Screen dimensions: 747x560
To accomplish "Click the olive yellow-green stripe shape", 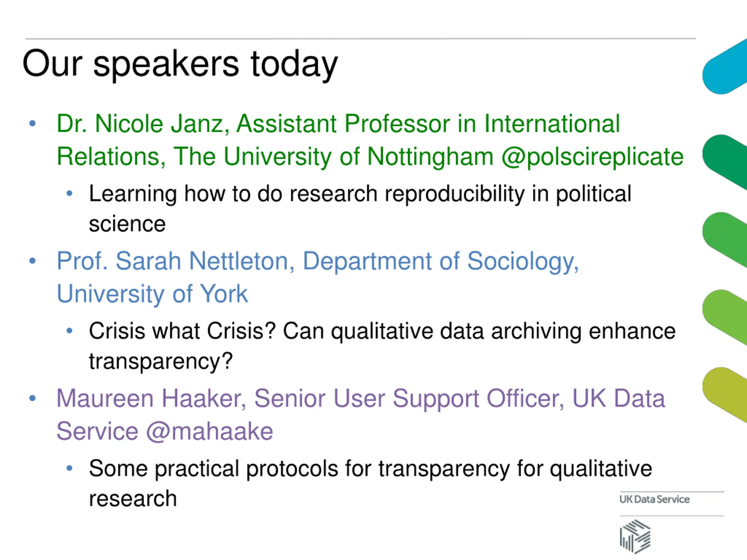I will (x=725, y=395).
